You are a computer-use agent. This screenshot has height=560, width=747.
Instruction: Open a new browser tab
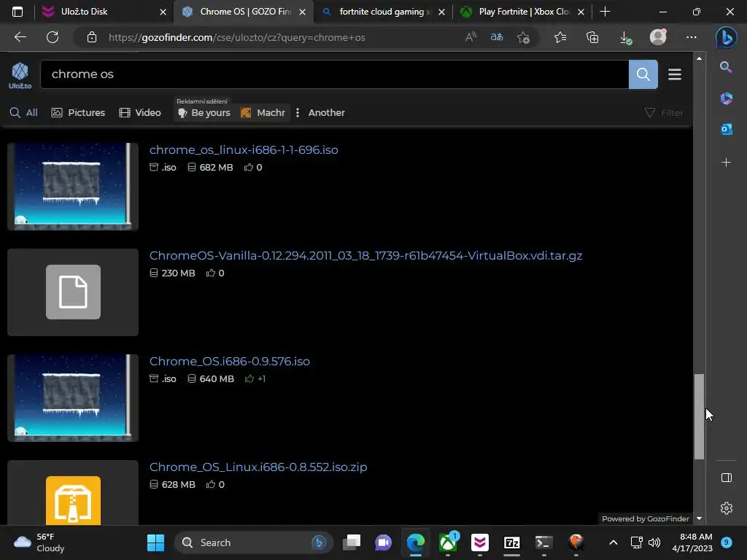[605, 12]
